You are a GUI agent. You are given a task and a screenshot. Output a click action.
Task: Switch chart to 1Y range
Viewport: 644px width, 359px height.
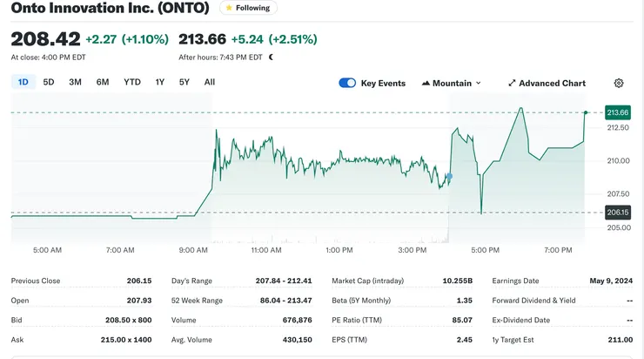point(160,82)
